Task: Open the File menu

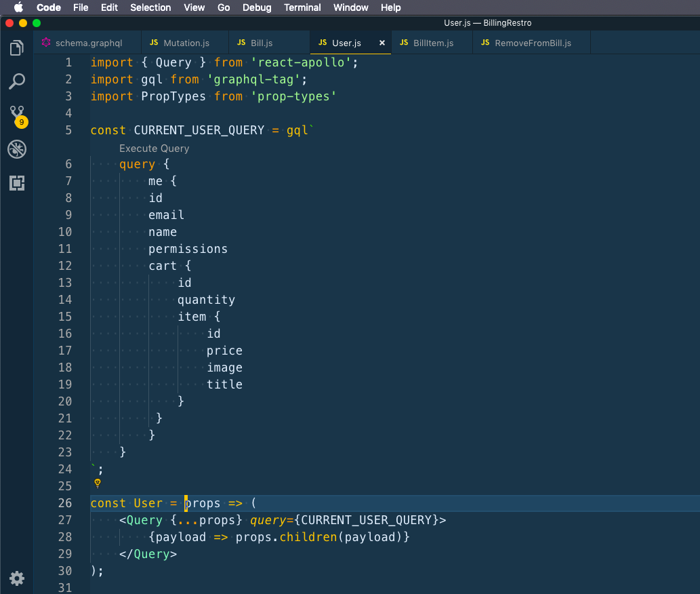Action: click(x=81, y=7)
